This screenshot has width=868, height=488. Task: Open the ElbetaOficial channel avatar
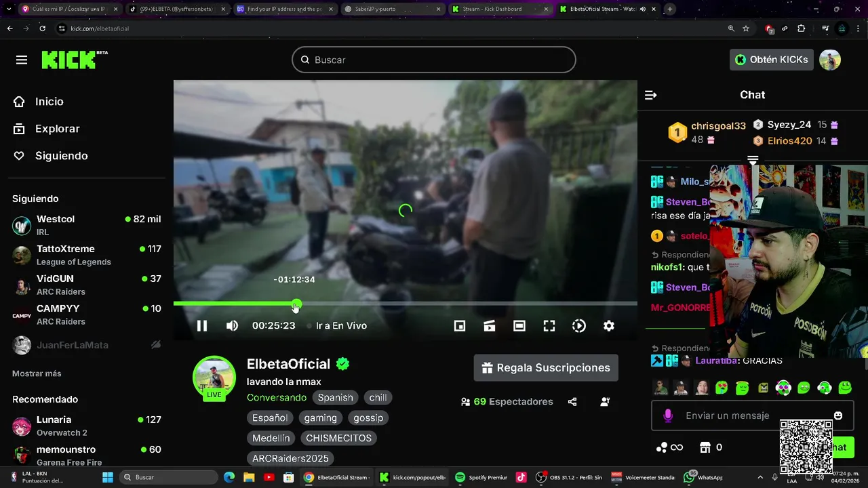(214, 378)
